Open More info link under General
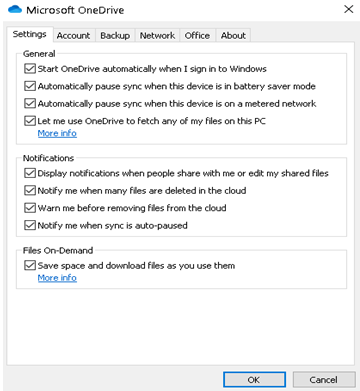This screenshot has width=360, height=391. 57,133
